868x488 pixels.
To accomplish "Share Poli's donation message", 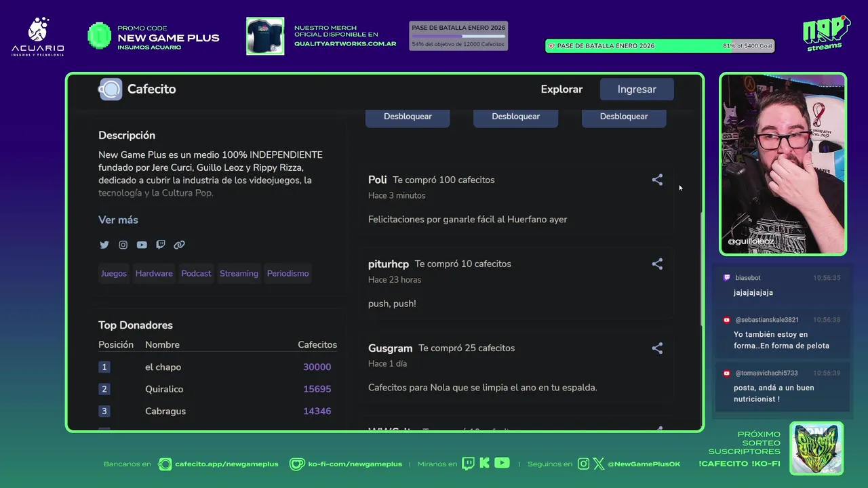I will click(657, 180).
